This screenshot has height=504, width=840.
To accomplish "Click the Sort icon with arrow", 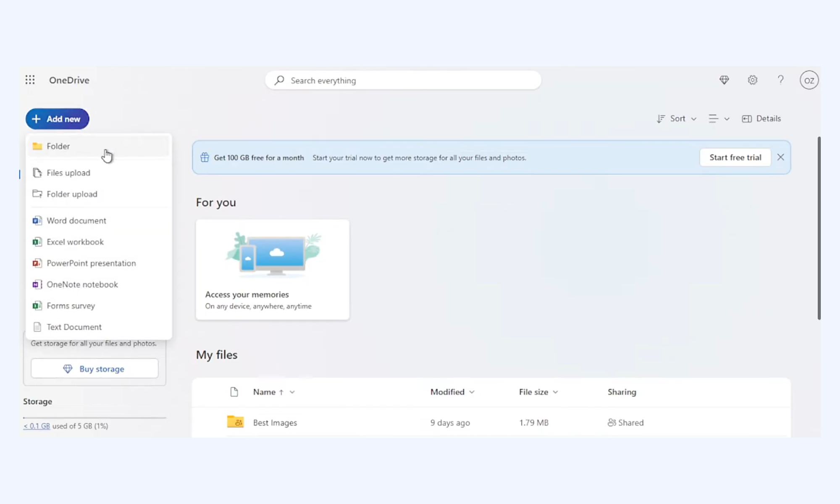I will [x=661, y=119].
